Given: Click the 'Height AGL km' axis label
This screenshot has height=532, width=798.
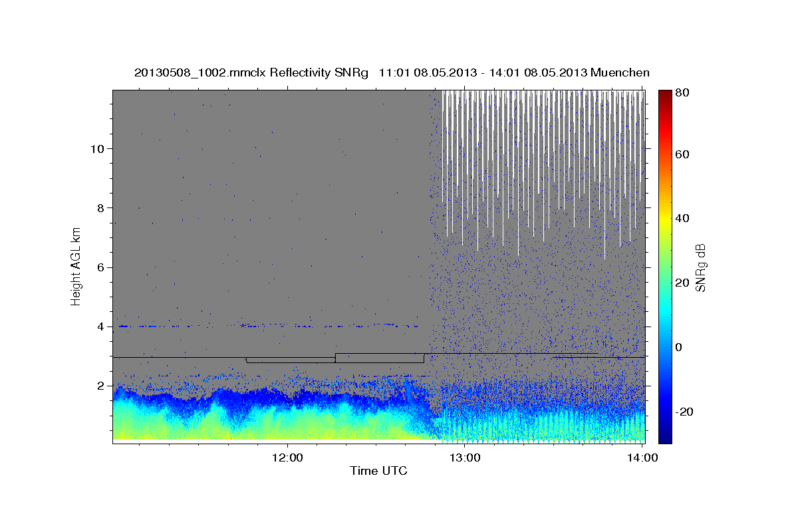Looking at the screenshot, I should pyautogui.click(x=76, y=266).
